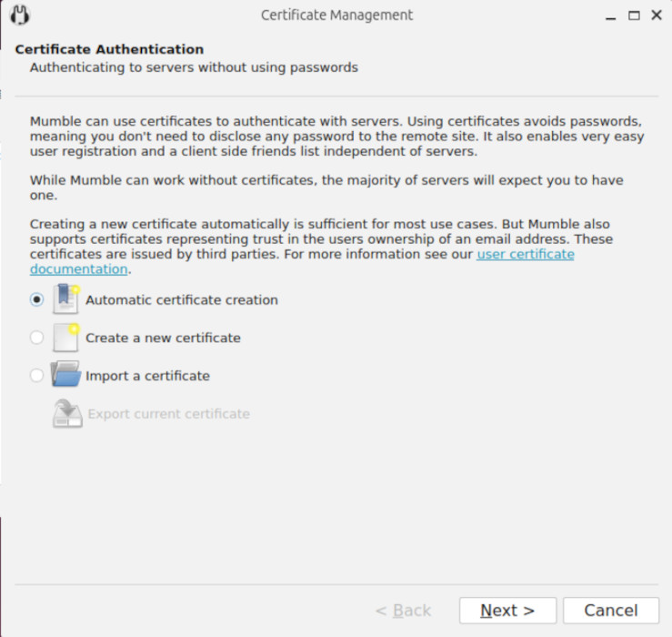This screenshot has height=637, width=672.
Task: Click the greyed-out < Back button
Action: [x=403, y=611]
